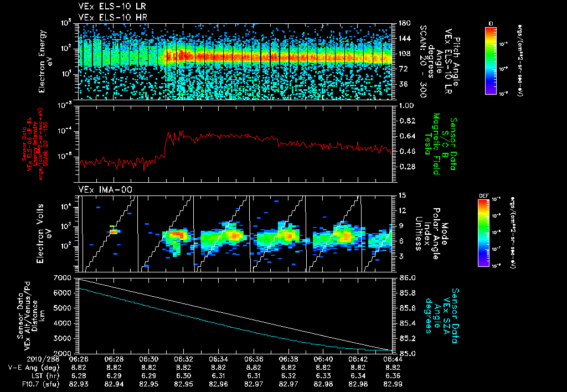Click pitch angle tick '144'
The image size is (567, 392).
(405, 38)
